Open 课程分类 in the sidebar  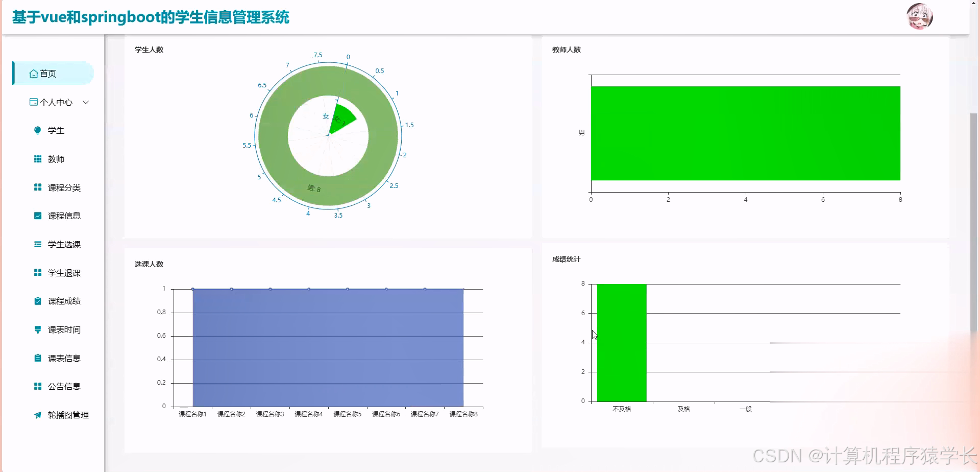(x=53, y=187)
